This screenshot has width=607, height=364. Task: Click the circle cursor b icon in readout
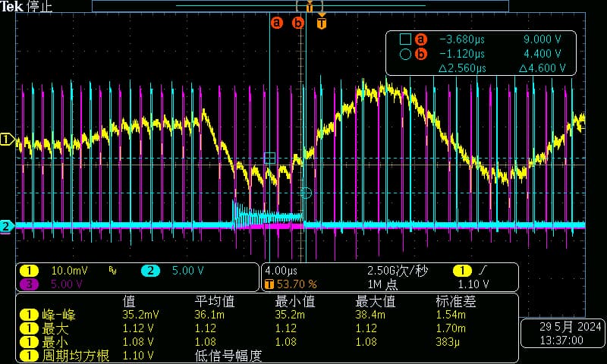pos(404,54)
